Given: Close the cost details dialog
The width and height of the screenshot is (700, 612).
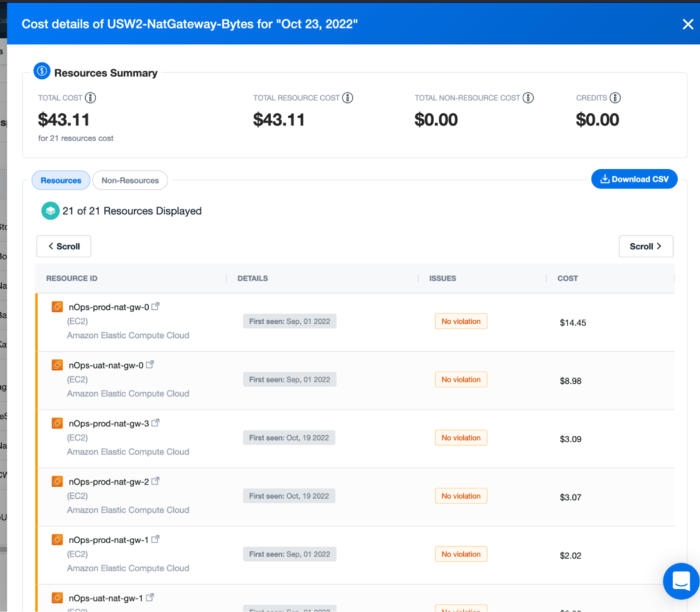Looking at the screenshot, I should click(688, 24).
